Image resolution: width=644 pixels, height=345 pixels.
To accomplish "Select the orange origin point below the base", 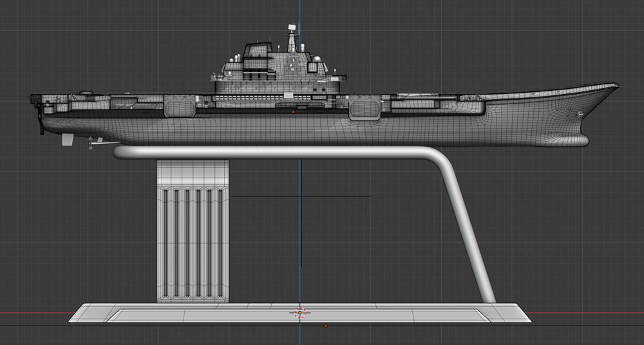I will [325, 326].
